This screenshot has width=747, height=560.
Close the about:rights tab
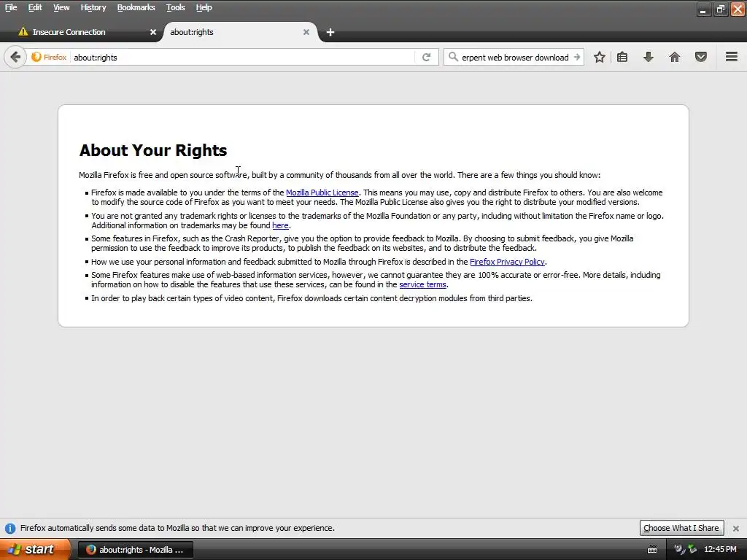[x=306, y=32]
